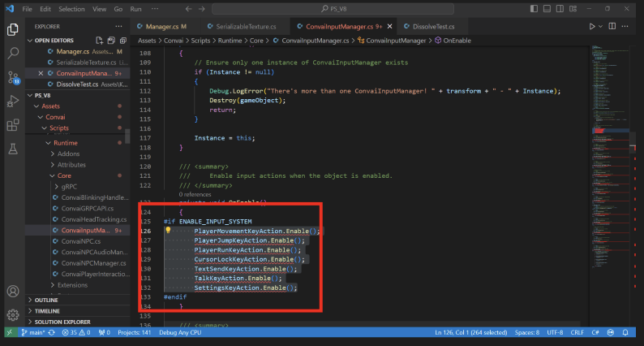Click the main branch indicator
This screenshot has width=644, height=346.
tap(33, 332)
